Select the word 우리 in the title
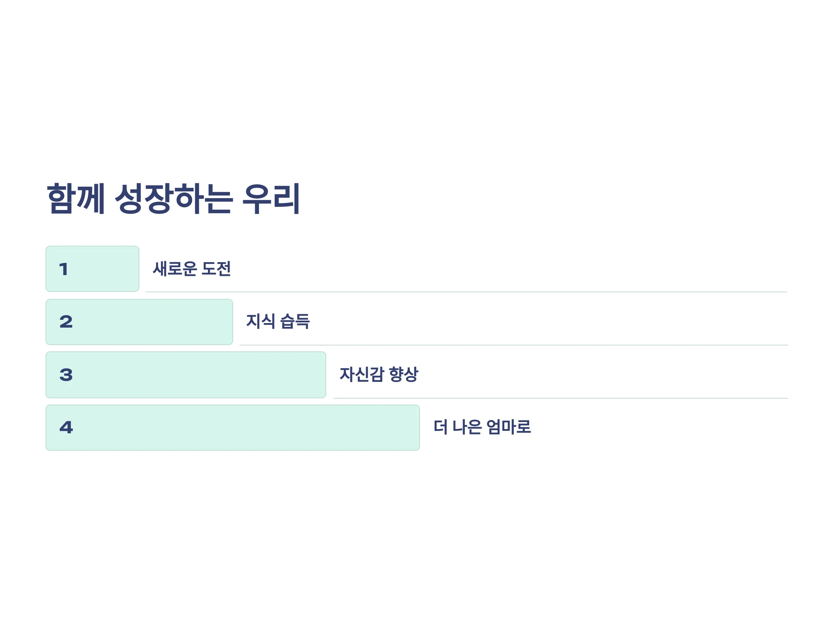This screenshot has width=840, height=630. point(271,198)
